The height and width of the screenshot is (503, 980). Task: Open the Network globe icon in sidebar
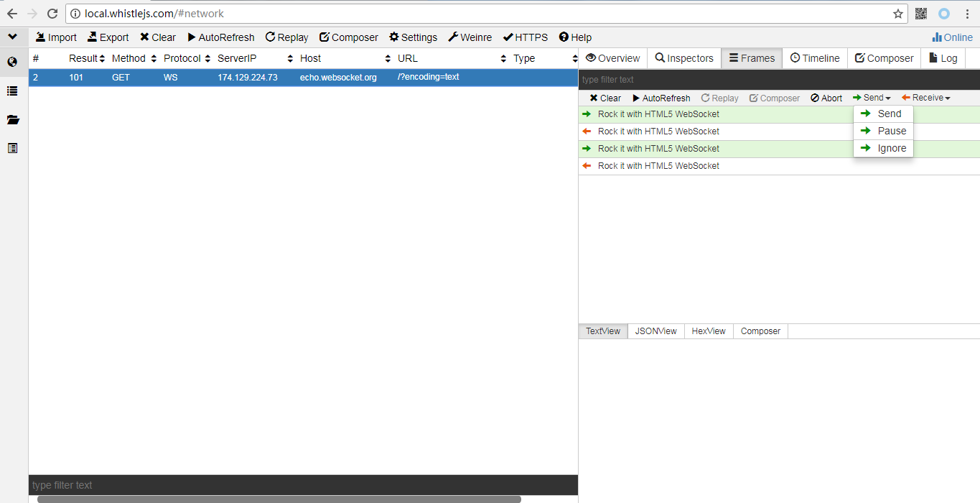[x=12, y=63]
